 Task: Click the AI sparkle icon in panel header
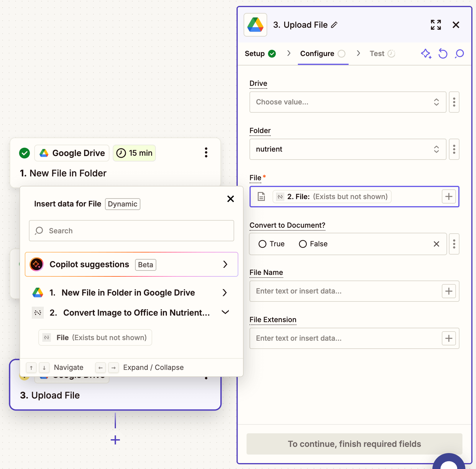pos(426,54)
